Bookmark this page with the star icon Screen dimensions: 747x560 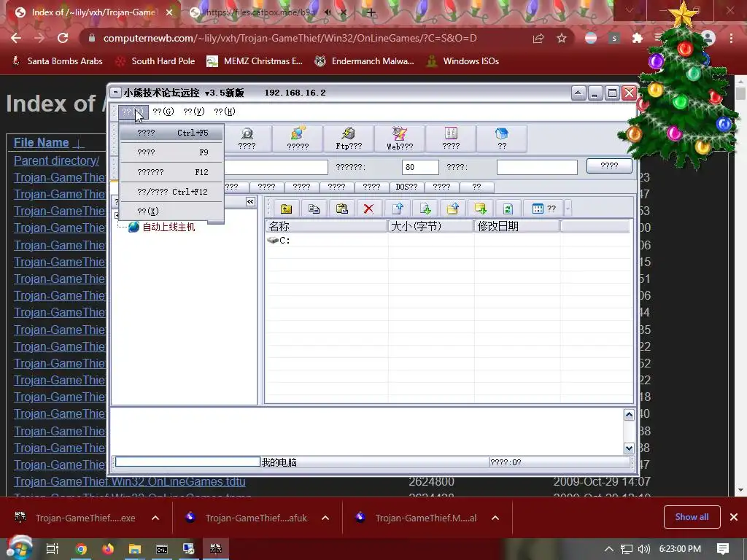click(x=562, y=38)
